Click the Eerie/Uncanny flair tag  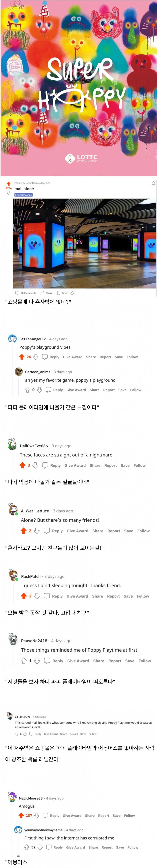click(23, 195)
